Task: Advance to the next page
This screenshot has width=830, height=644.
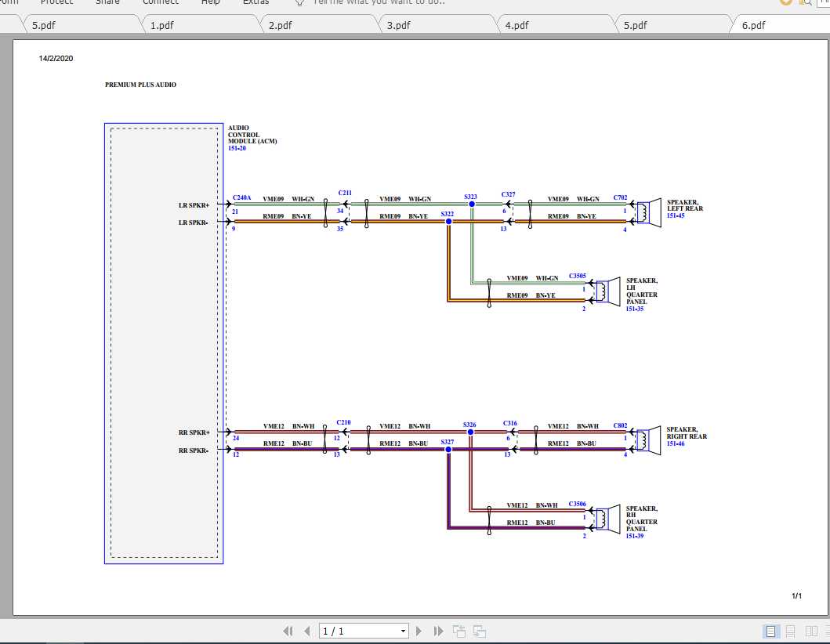Action: point(419,631)
